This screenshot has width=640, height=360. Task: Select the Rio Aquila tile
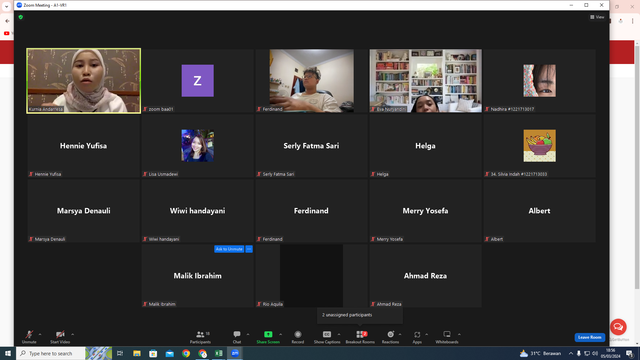pyautogui.click(x=311, y=276)
